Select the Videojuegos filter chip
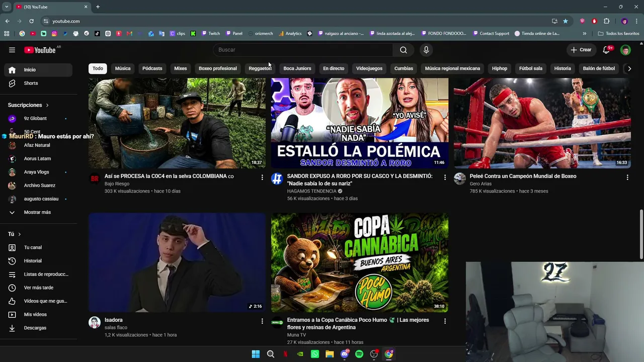 click(369, 68)
